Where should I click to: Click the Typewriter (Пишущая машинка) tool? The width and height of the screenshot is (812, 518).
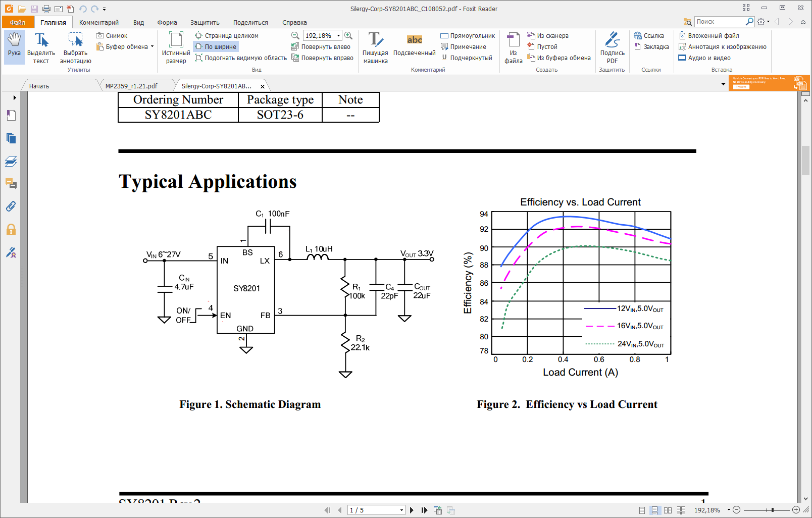pos(375,47)
